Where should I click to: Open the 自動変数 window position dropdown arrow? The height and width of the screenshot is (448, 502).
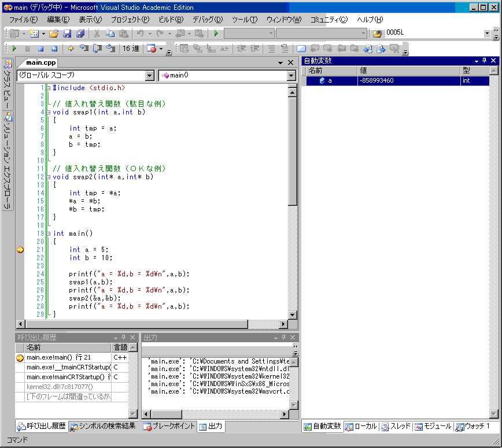click(x=477, y=61)
